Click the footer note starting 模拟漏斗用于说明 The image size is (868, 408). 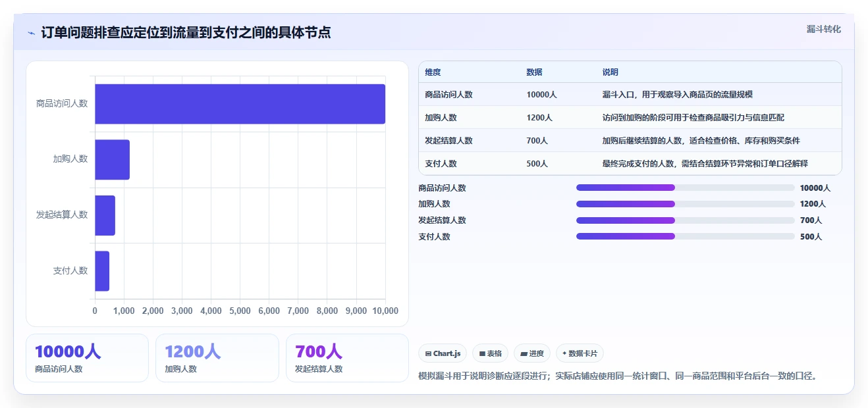click(x=618, y=376)
